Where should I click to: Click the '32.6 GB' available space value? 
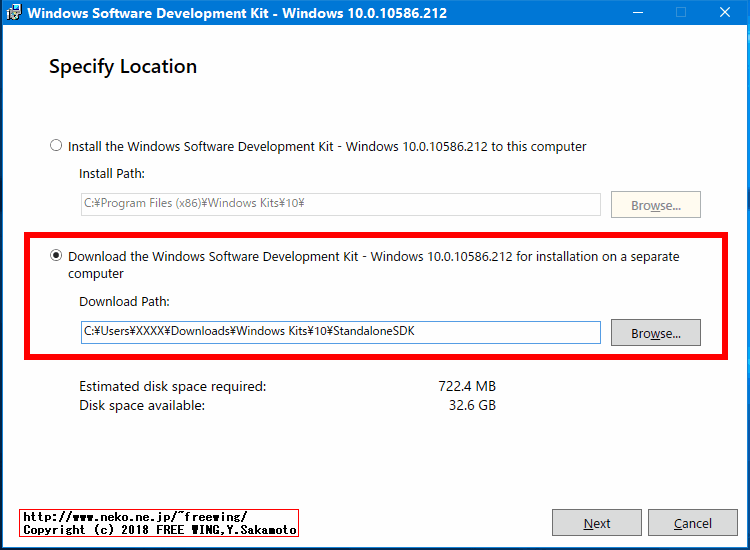(x=472, y=405)
